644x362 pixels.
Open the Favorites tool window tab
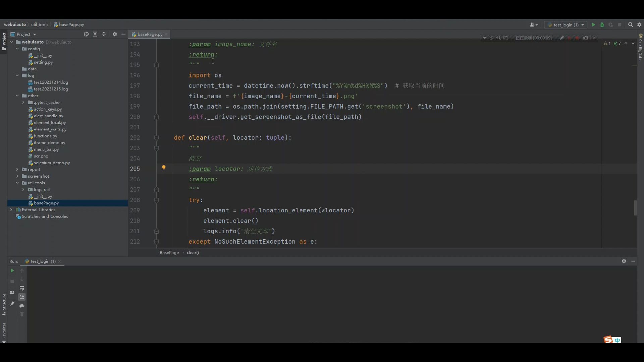(4, 333)
